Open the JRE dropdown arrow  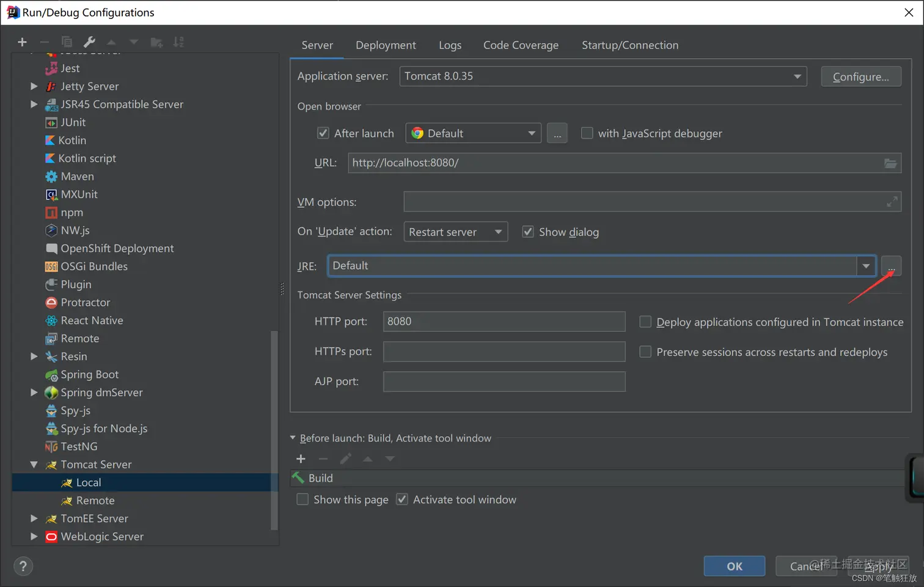point(866,266)
